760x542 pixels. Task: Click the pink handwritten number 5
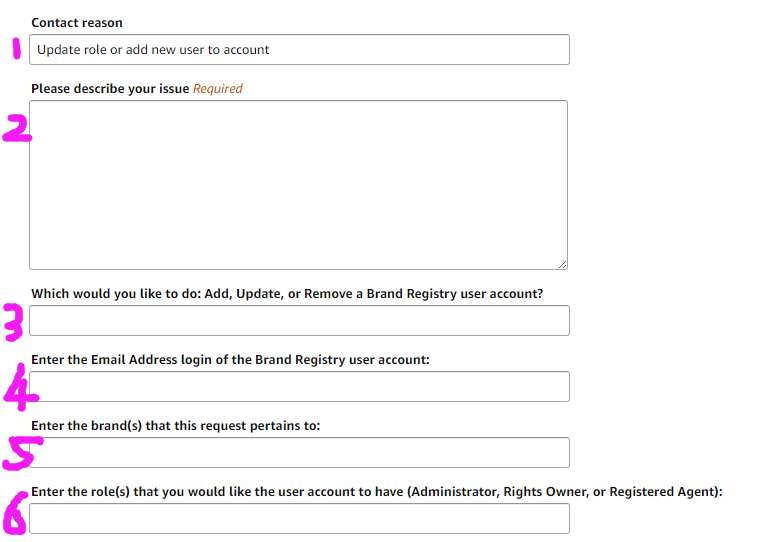pos(16,452)
